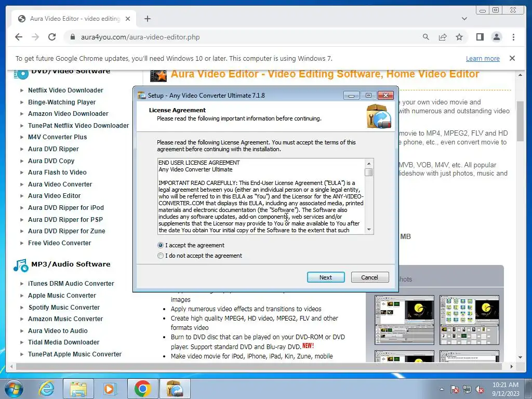The width and height of the screenshot is (532, 399).
Task: Open the second screenshot thumbnail
Action: coord(469,320)
